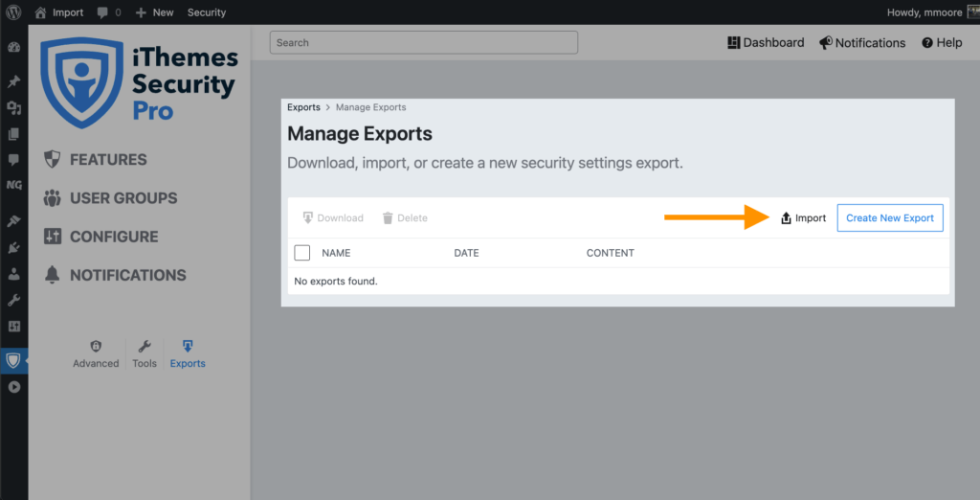
Task: Select the Exports tab
Action: pos(188,354)
